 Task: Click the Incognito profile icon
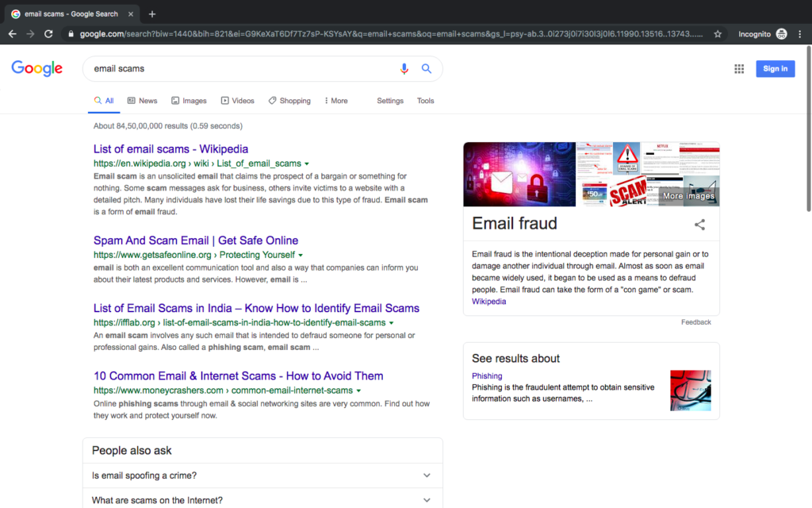781,34
